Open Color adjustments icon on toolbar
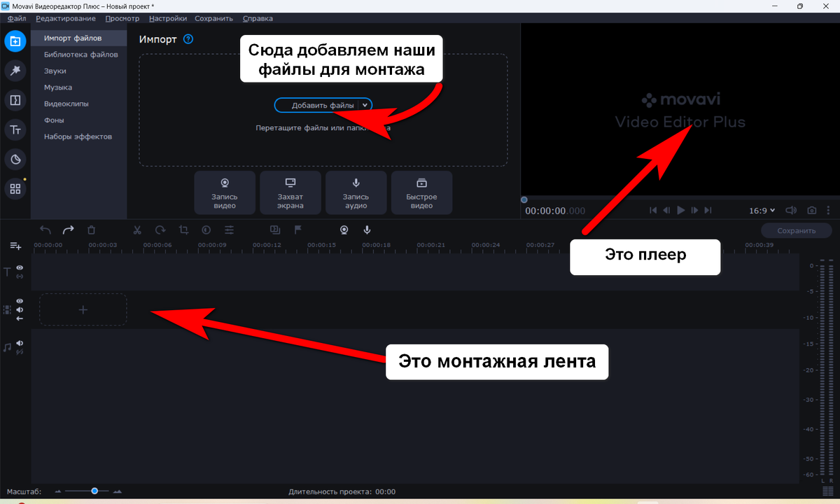 (206, 230)
